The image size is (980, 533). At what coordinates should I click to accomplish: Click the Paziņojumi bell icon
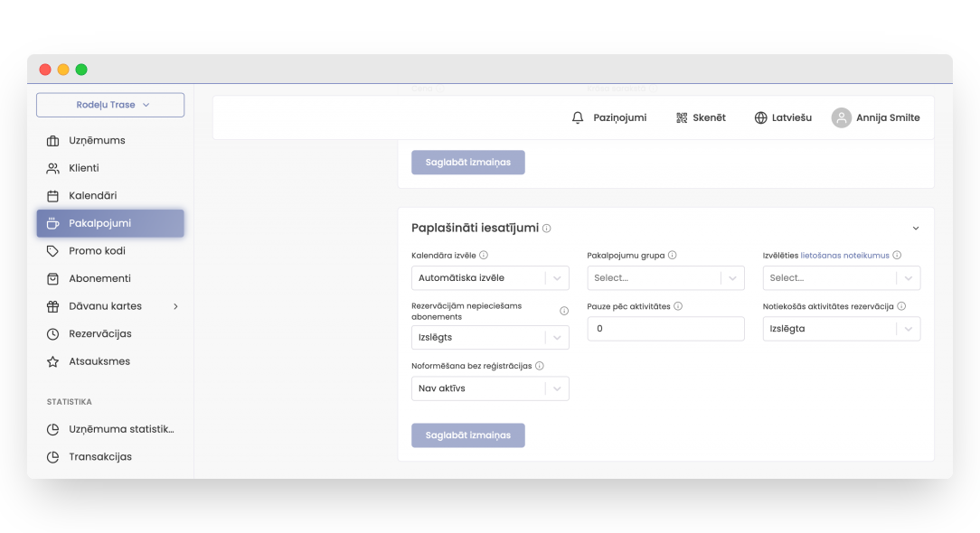(x=578, y=117)
